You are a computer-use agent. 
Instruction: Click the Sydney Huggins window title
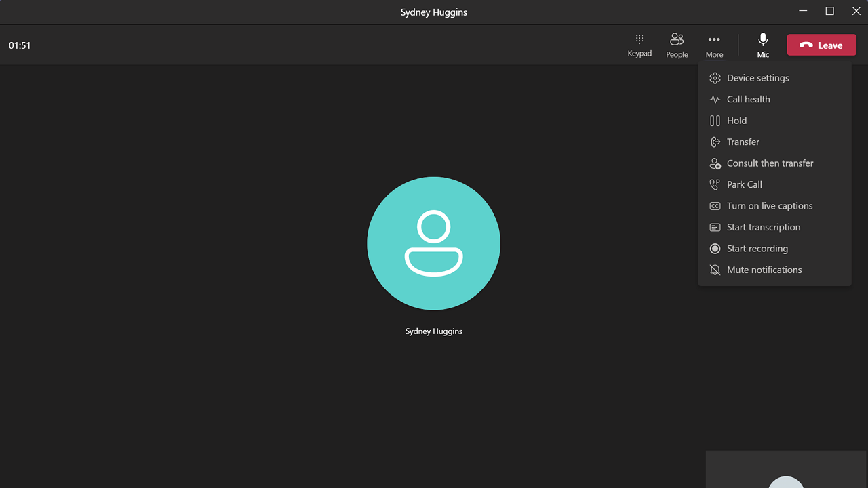point(434,12)
